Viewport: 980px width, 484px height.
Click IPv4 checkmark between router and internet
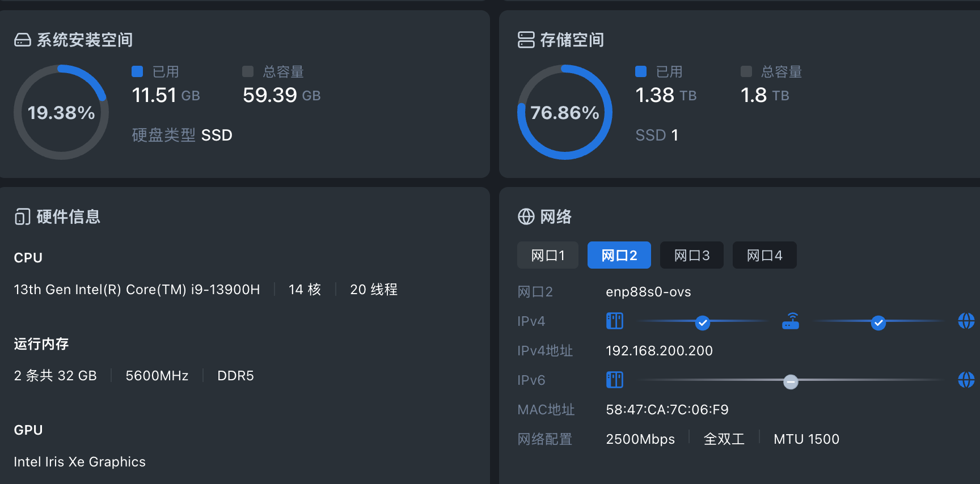point(878,322)
